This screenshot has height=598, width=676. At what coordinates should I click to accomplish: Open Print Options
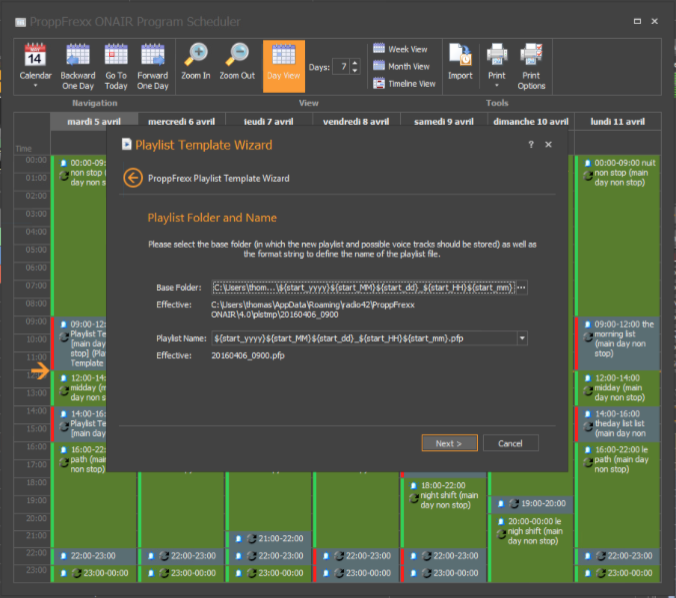(x=531, y=66)
